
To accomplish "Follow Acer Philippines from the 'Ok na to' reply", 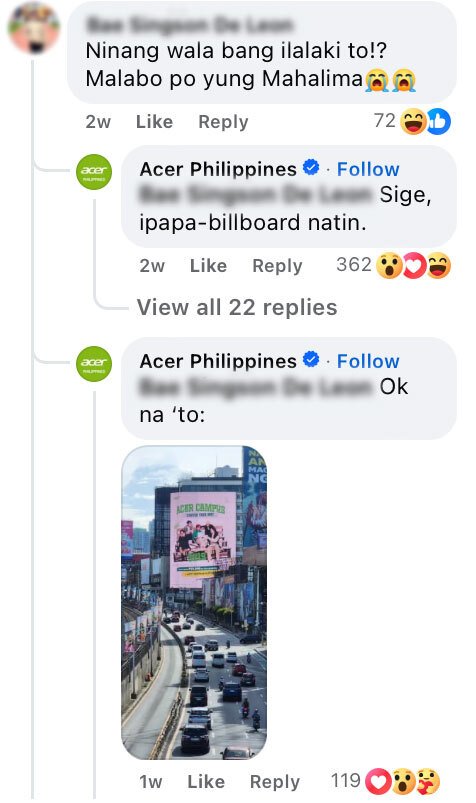I will (368, 361).
